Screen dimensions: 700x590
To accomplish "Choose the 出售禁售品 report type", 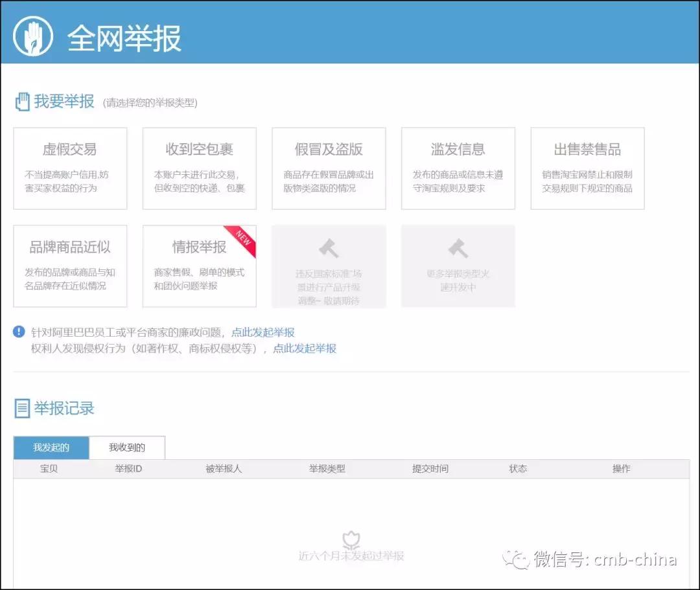I will (587, 168).
